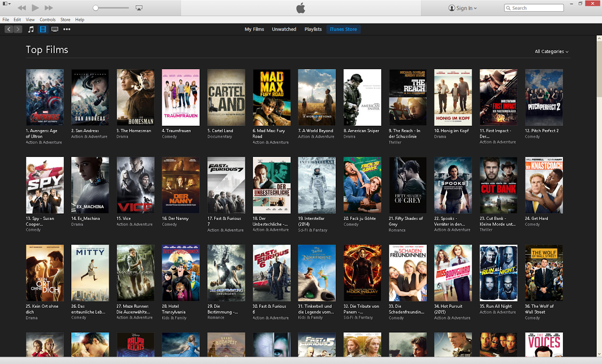Select the iTunes Store tab

click(343, 29)
